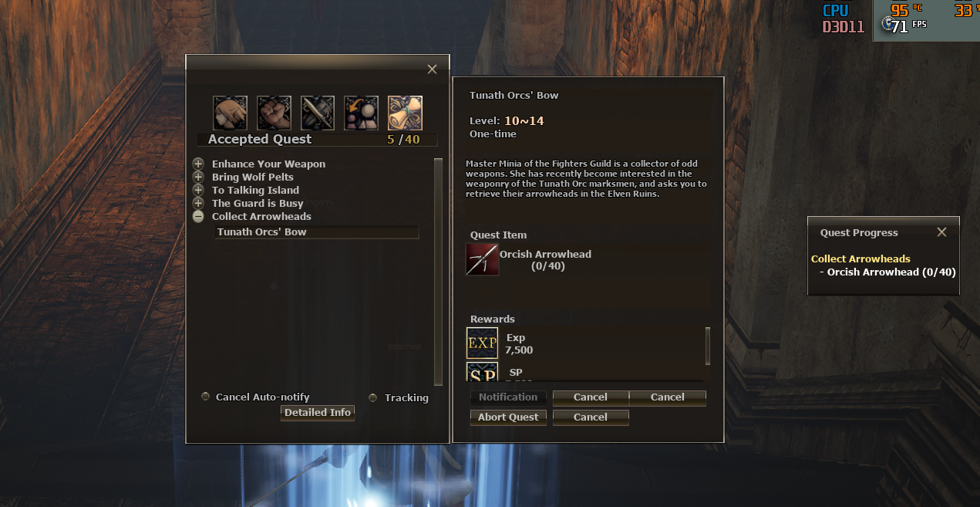Open the character head tab icon
980x507 pixels.
point(230,113)
